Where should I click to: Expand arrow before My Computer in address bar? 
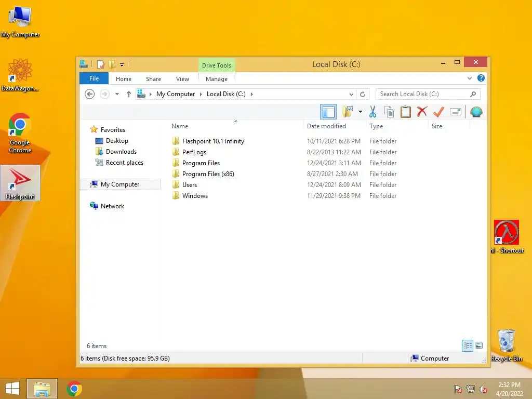pos(150,94)
